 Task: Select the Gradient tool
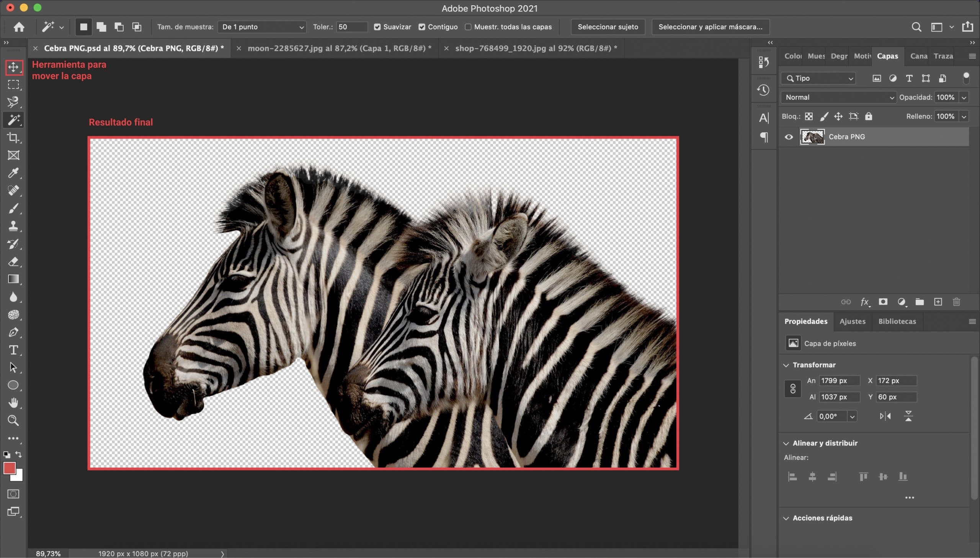(13, 279)
